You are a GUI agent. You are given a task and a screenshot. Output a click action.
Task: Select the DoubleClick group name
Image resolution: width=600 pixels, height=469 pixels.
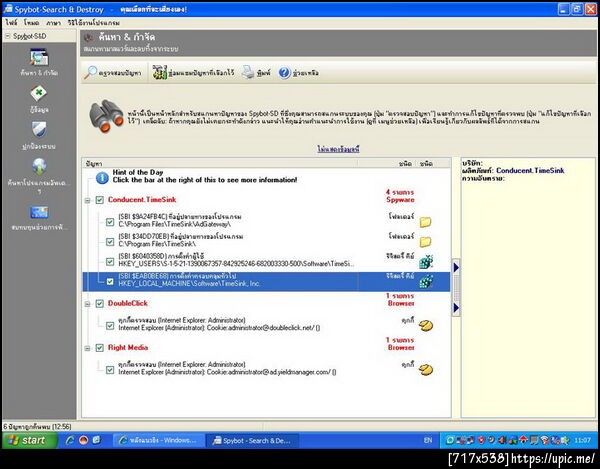128,303
